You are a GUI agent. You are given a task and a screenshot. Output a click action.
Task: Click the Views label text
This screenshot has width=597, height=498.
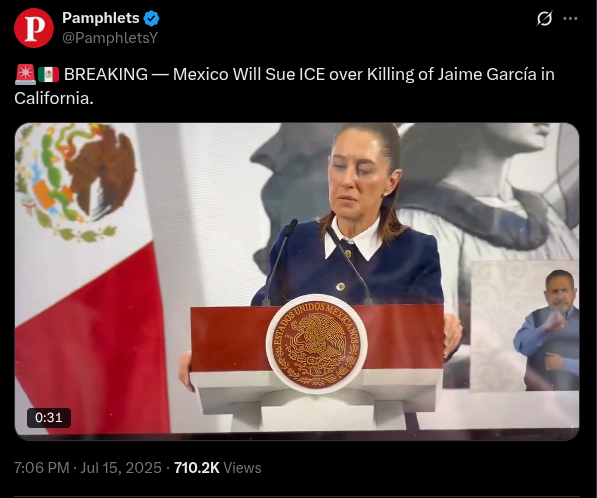coord(242,468)
